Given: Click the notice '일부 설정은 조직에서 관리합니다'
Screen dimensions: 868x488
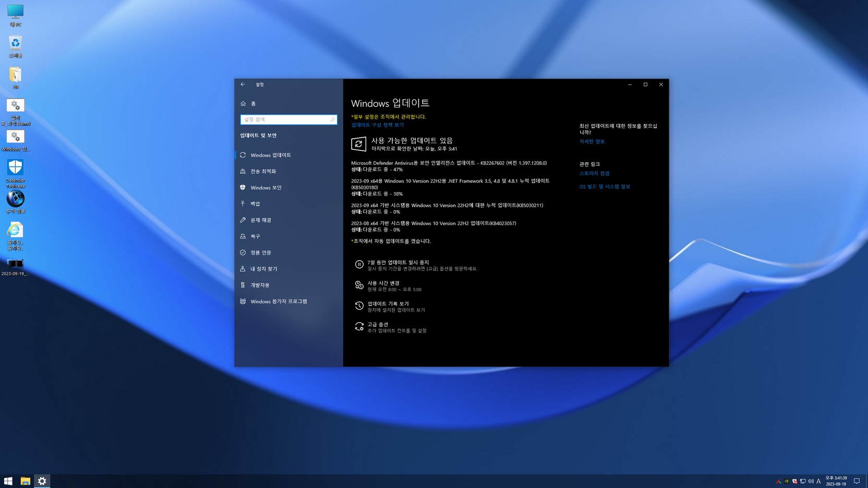Looking at the screenshot, I should [388, 117].
